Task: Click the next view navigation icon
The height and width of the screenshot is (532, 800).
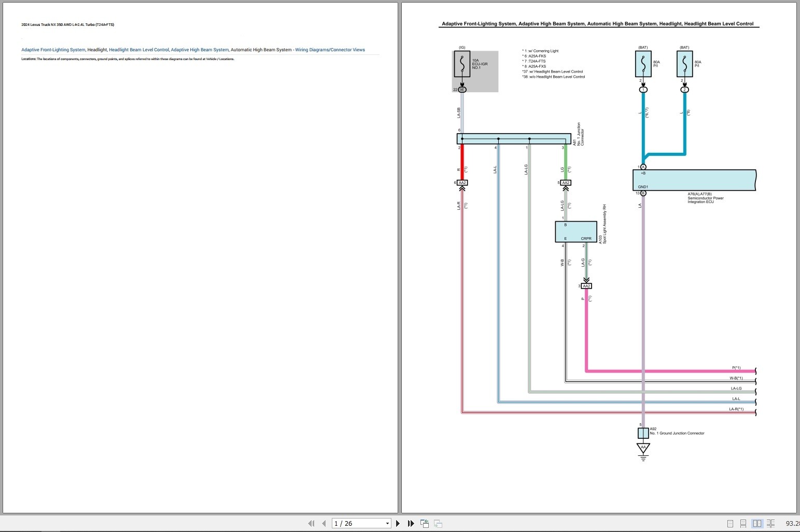Action: point(438,523)
